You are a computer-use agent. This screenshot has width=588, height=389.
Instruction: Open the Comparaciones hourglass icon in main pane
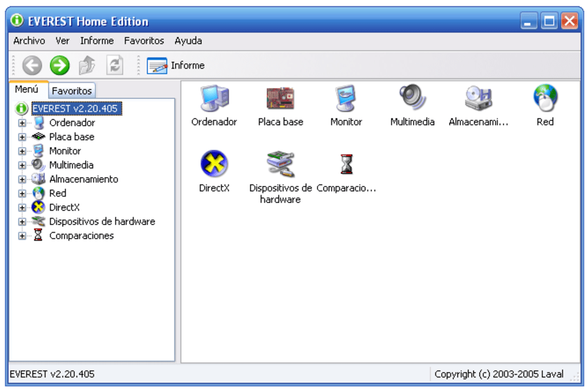pos(346,164)
